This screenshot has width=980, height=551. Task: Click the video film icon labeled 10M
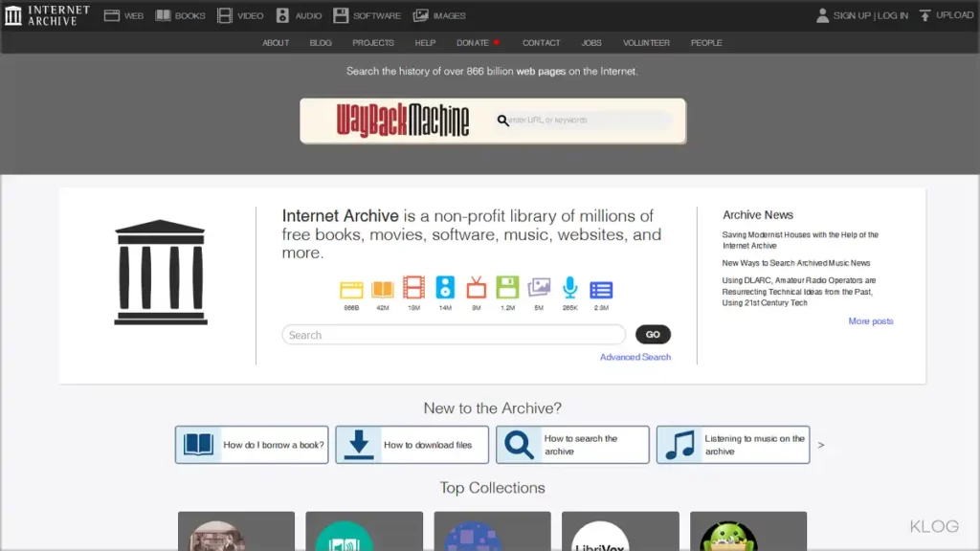[x=413, y=287]
